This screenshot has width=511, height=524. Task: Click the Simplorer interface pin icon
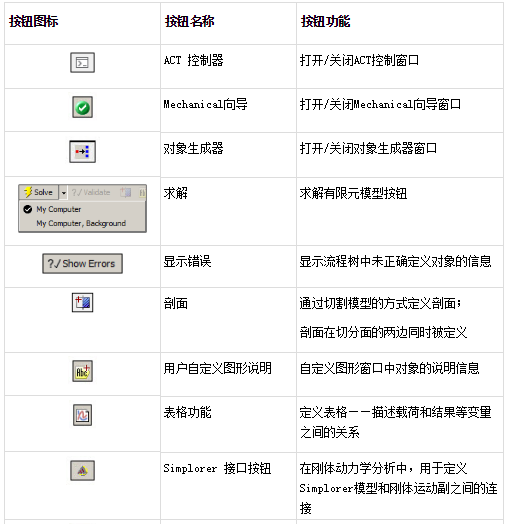click(83, 471)
